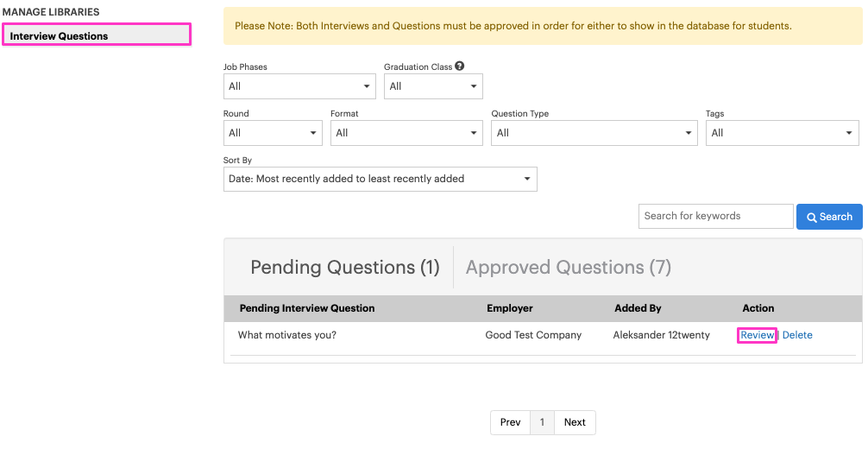Viewport: 868px width, 449px height.
Task: Select page 1 in pagination
Action: click(542, 422)
